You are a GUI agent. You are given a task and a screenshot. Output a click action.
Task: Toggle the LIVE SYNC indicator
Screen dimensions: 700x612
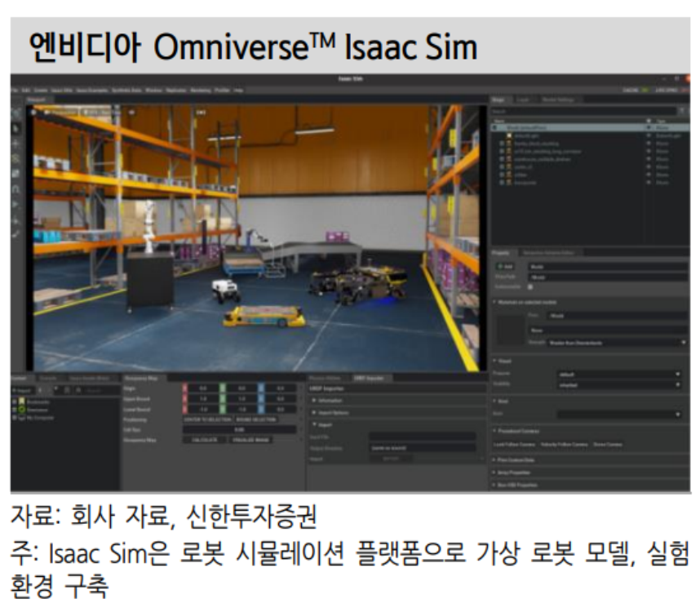[673, 90]
